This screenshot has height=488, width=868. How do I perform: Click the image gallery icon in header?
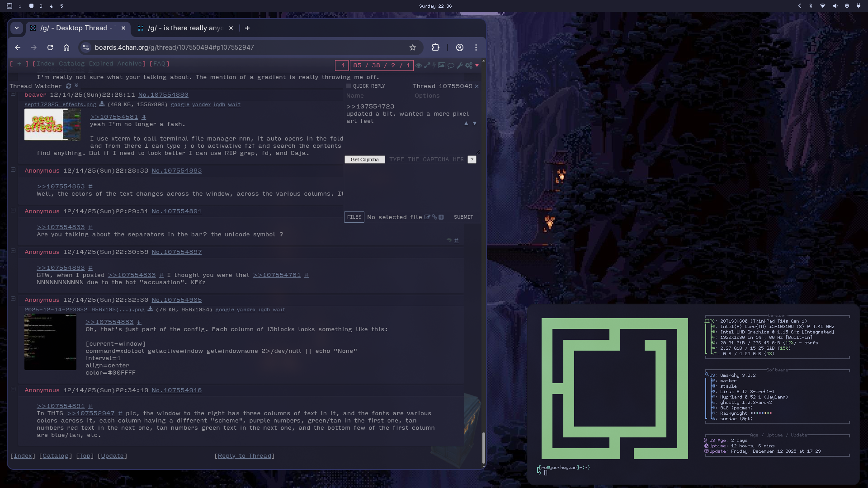442,66
